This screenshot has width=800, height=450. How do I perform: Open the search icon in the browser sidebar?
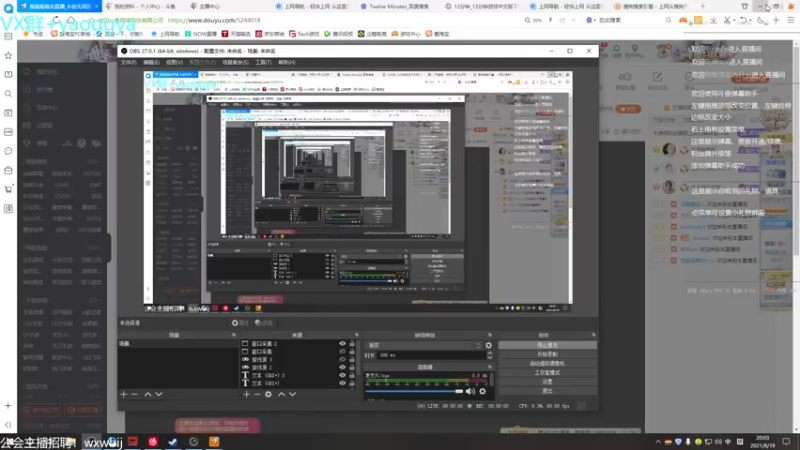point(8,94)
